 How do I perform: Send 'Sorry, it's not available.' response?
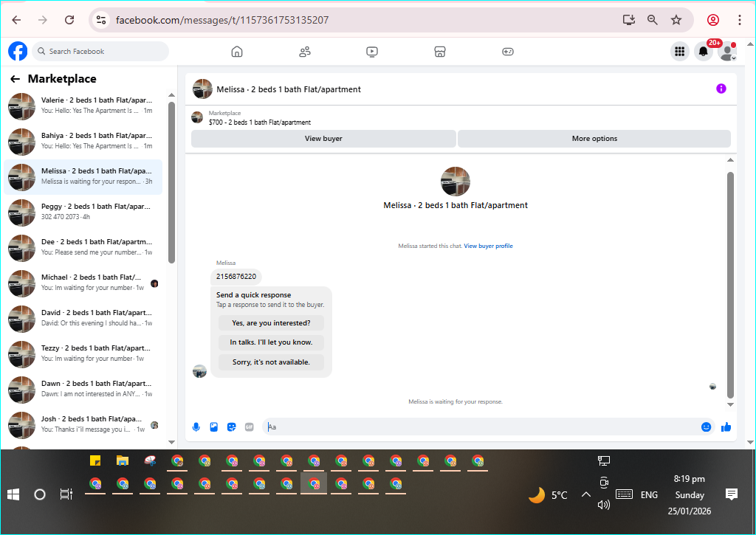(x=271, y=362)
